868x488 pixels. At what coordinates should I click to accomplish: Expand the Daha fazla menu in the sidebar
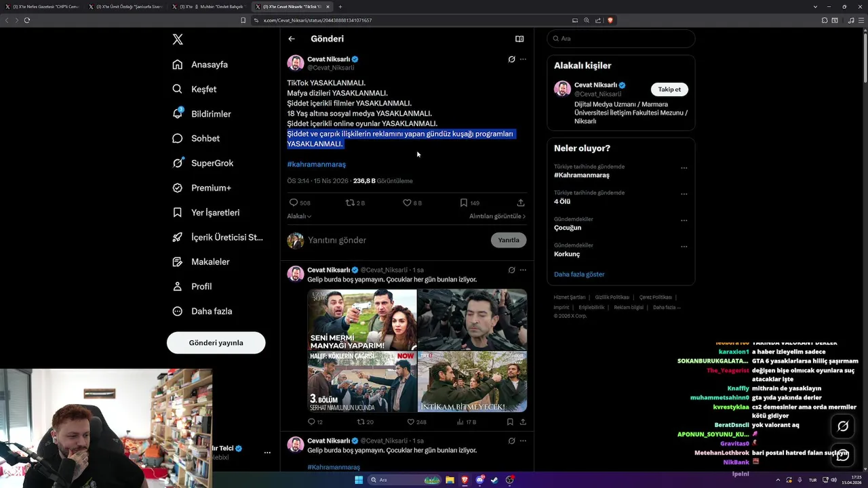click(x=202, y=311)
